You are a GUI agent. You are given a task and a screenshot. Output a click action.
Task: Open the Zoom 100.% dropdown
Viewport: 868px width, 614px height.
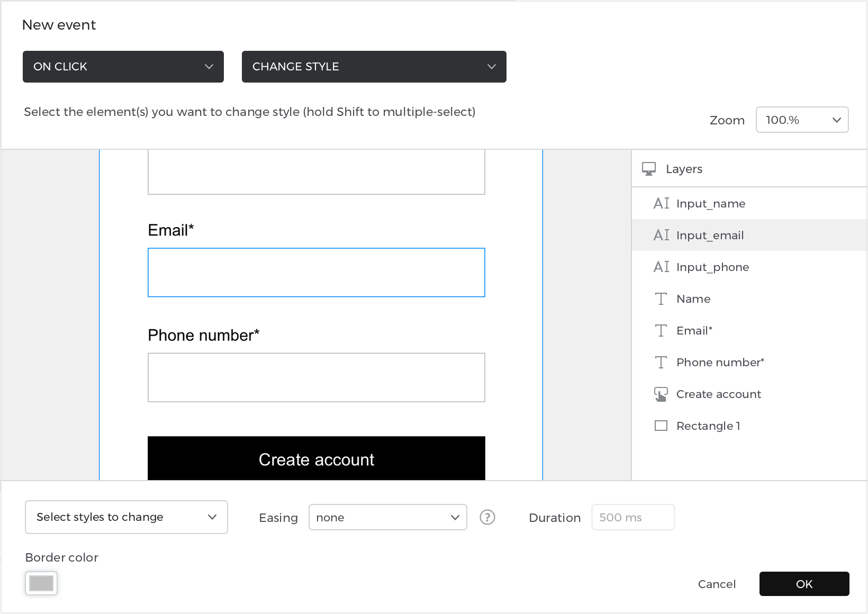click(x=802, y=120)
